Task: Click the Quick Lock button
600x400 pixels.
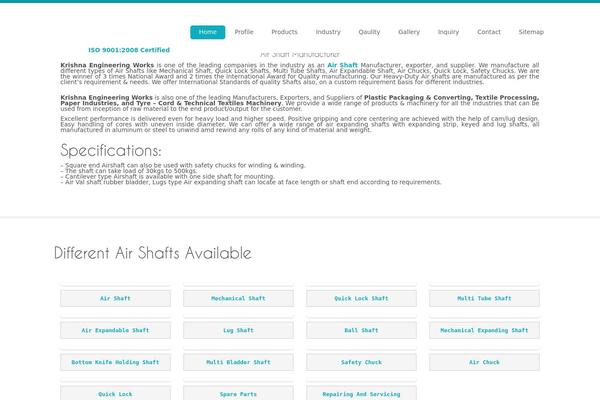Action: click(x=115, y=394)
